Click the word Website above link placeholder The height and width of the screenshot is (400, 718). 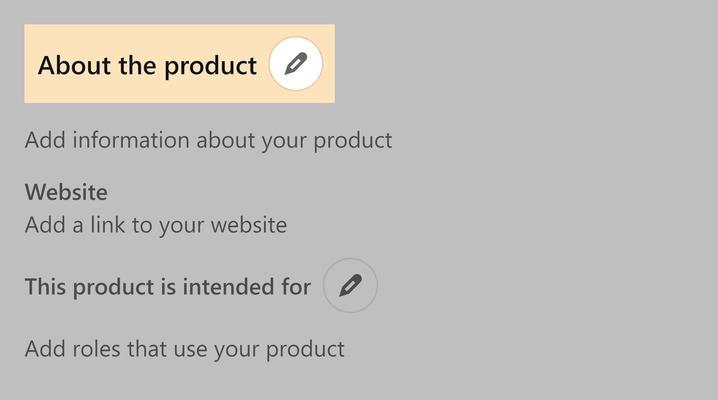pos(66,192)
